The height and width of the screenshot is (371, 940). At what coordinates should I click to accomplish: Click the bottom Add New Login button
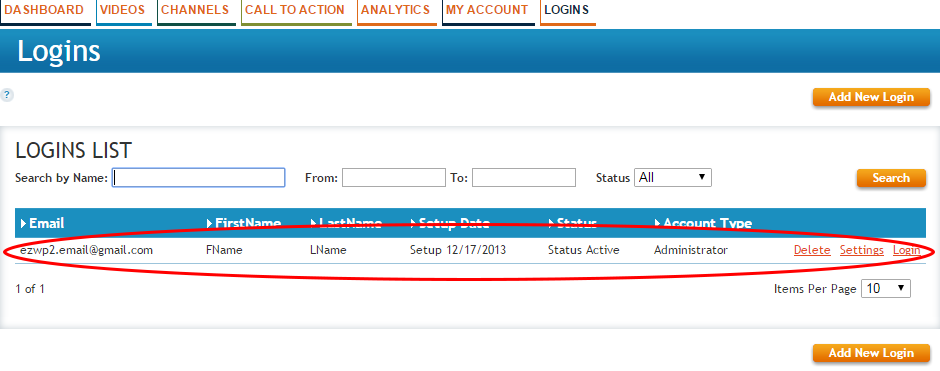point(871,353)
